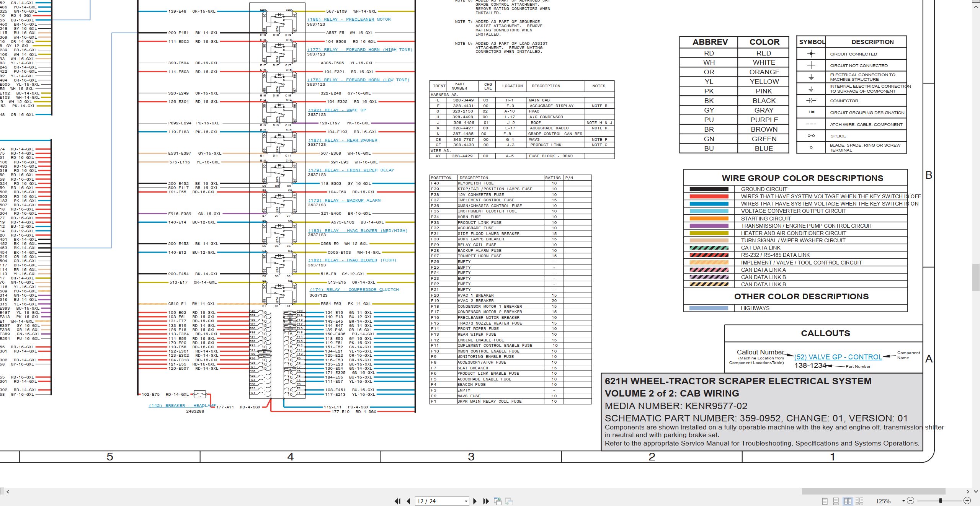The image size is (980, 506).
Task: Click the zoom out minus button
Action: coord(911,501)
